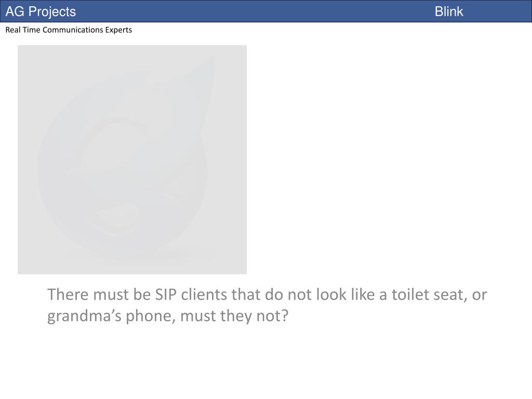
Task: Click the inner swirl curve of the logo
Action: (112, 142)
